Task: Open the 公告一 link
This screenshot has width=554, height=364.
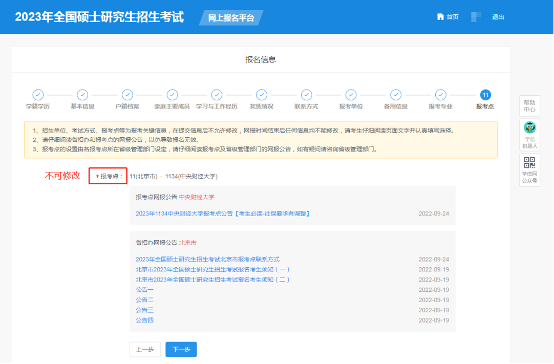Action: point(145,290)
